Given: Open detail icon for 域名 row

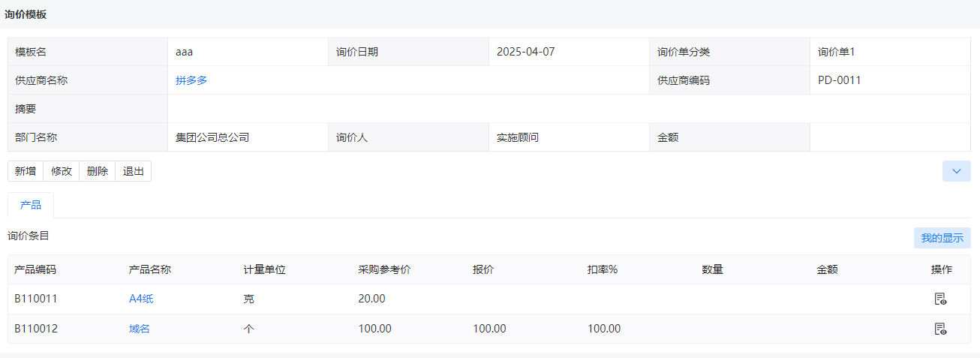Looking at the screenshot, I should pyautogui.click(x=940, y=329).
